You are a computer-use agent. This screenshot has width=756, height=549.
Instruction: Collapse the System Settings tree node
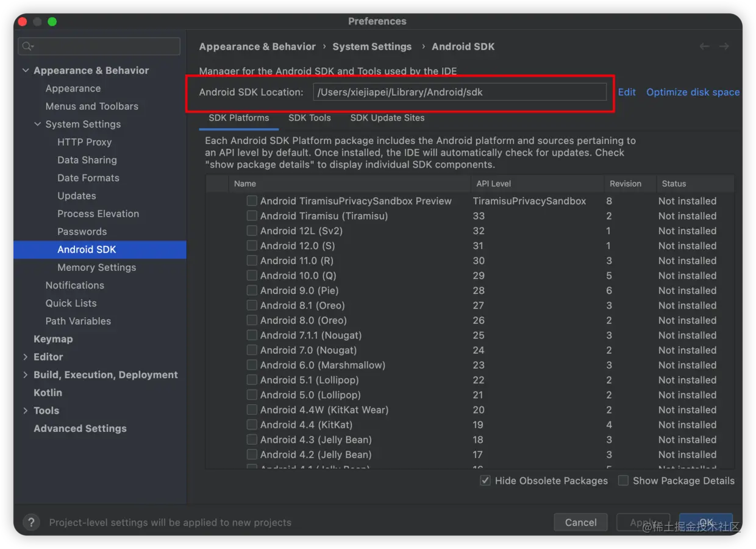pyautogui.click(x=38, y=124)
